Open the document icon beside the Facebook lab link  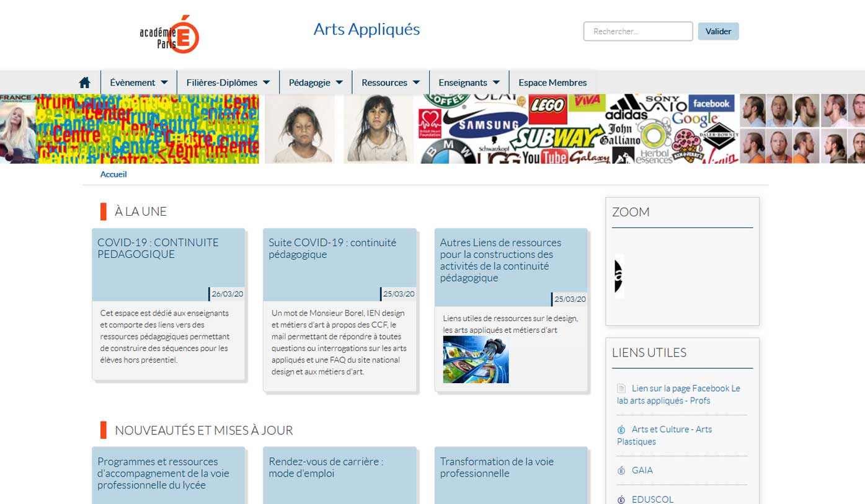[x=621, y=389]
